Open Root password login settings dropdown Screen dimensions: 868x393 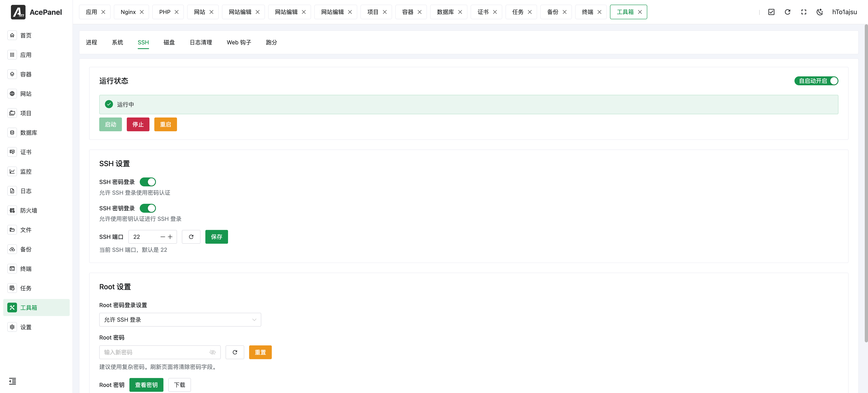180,319
